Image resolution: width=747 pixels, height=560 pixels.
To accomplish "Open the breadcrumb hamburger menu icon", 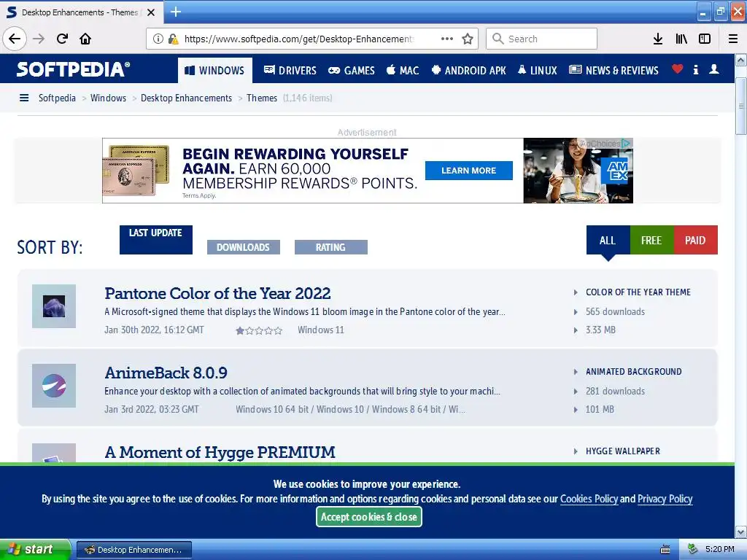I will [24, 98].
